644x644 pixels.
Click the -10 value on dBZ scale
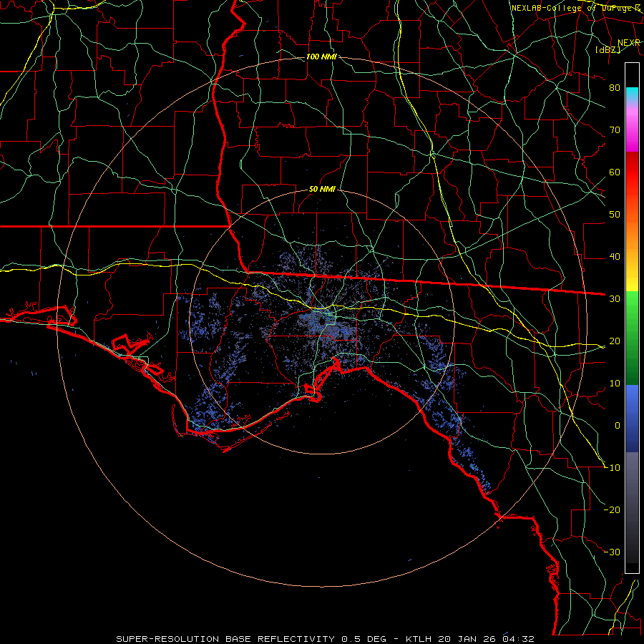pos(612,468)
